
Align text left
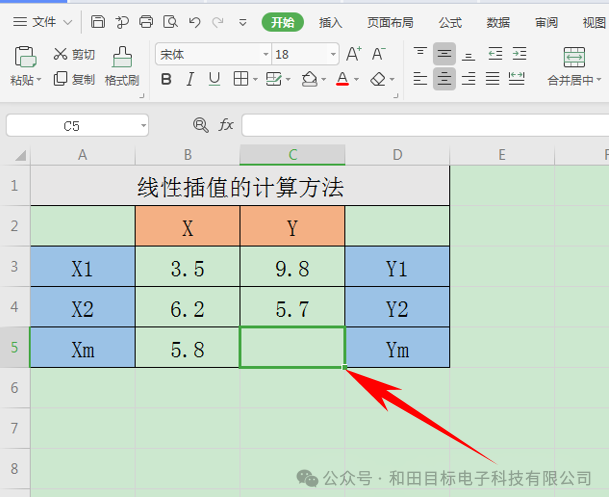point(420,79)
